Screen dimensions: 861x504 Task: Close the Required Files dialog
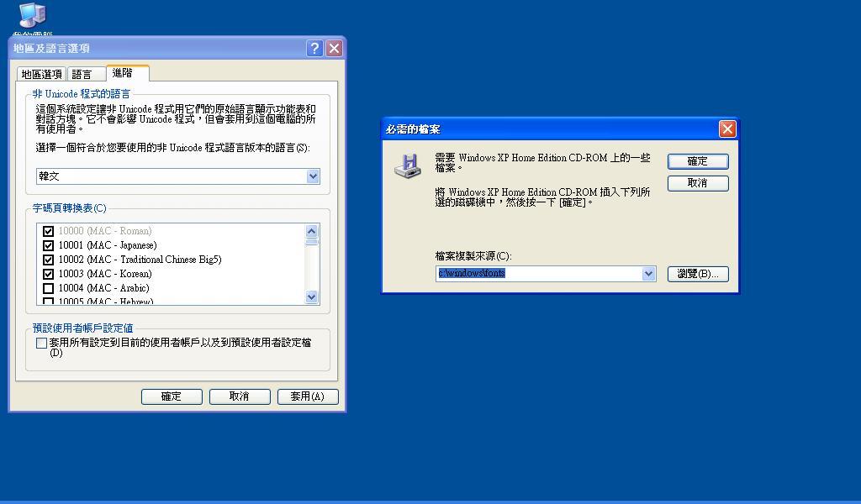pos(727,129)
